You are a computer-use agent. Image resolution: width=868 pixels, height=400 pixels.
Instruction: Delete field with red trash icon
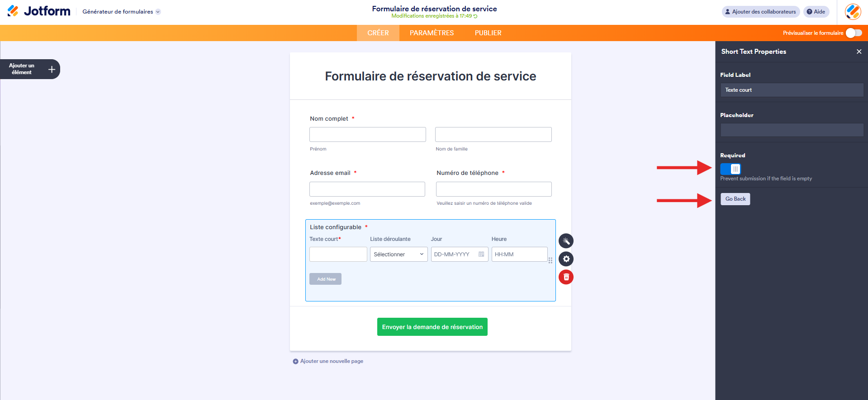[x=566, y=277]
